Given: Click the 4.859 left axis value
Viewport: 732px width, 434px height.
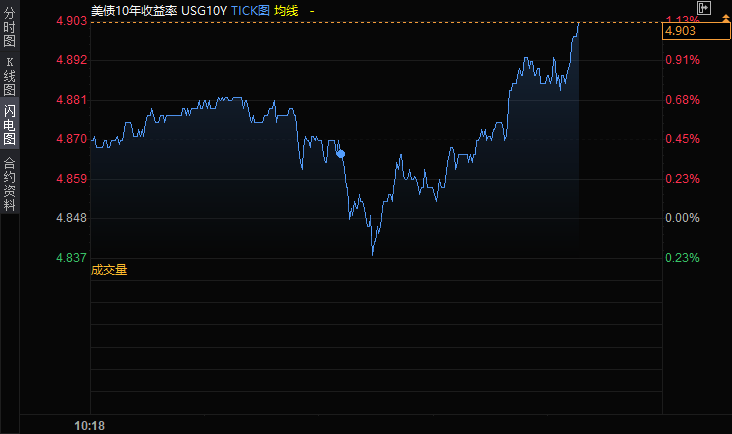Looking at the screenshot, I should click(x=71, y=179).
